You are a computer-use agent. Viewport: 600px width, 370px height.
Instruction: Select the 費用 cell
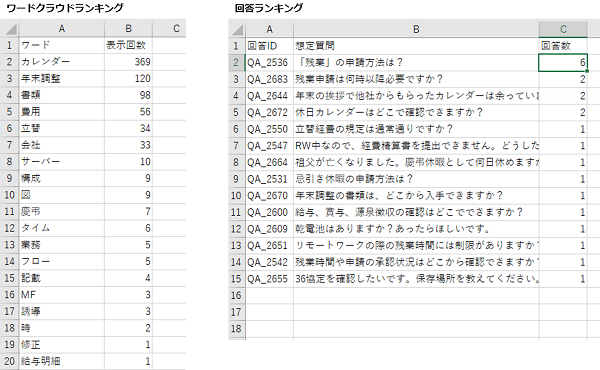click(x=62, y=112)
